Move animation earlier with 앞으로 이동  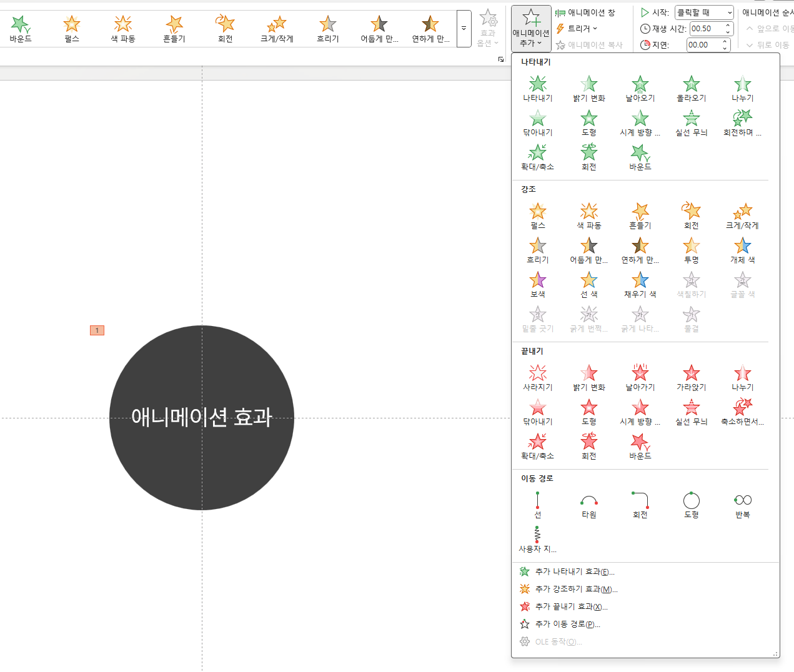point(770,29)
